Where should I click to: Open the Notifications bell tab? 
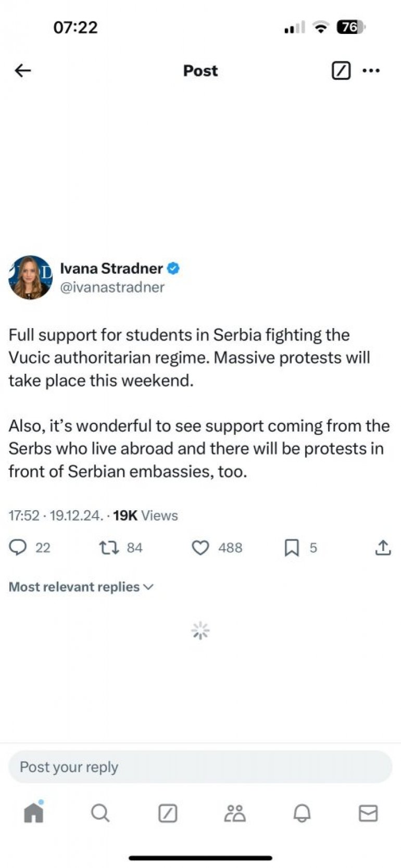point(302,813)
